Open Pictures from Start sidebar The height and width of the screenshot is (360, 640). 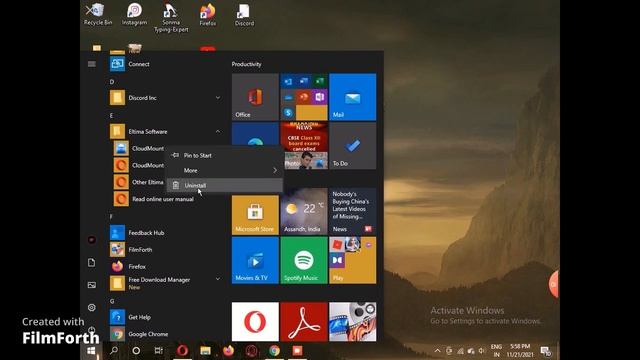coord(91,285)
